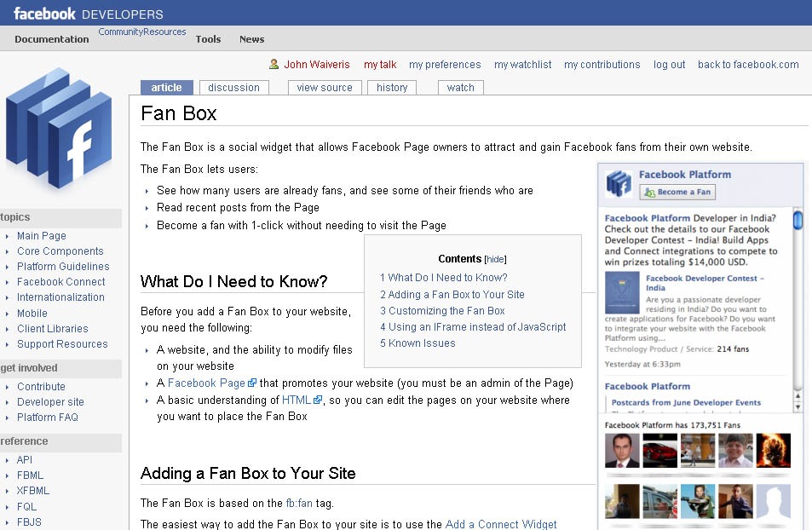
Task: Open the Tools menu
Action: (208, 39)
